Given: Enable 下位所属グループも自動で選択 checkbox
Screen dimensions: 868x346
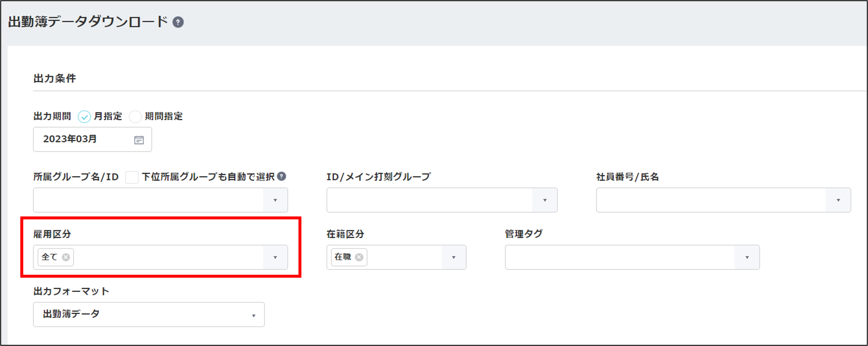Looking at the screenshot, I should coord(132,177).
